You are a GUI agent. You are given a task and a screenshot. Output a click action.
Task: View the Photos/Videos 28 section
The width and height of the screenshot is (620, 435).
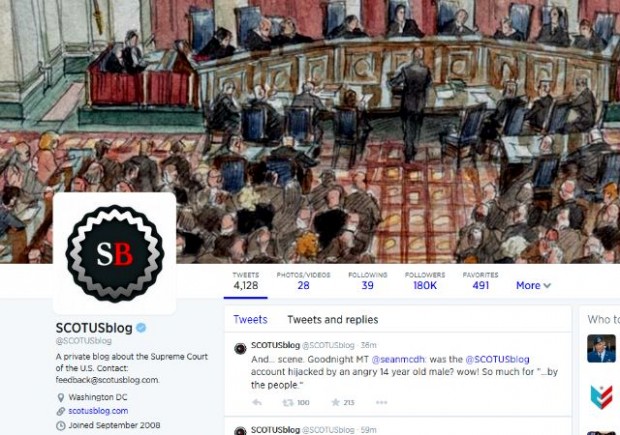click(x=303, y=281)
